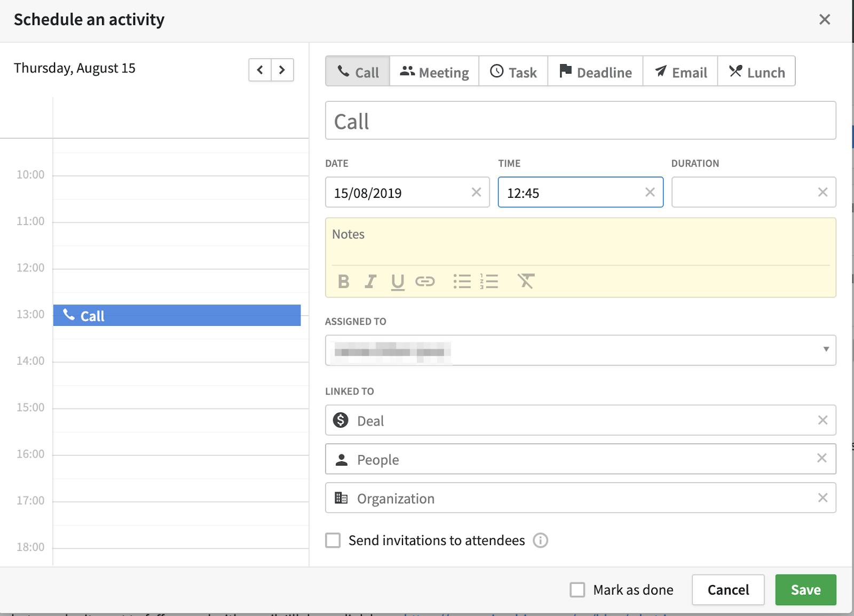Toggle italic formatting in Notes toolbar

[370, 281]
